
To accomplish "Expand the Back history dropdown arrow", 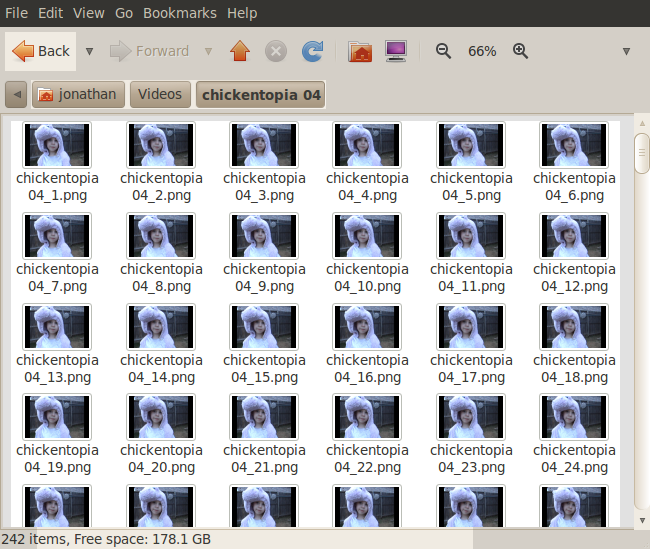I will (89, 51).
